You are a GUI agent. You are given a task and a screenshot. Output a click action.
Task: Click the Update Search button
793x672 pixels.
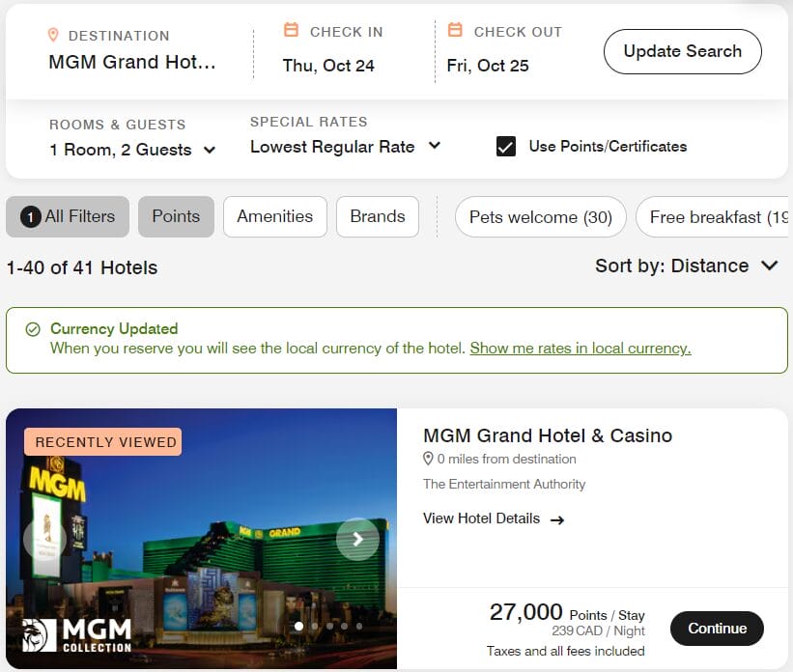click(x=682, y=51)
